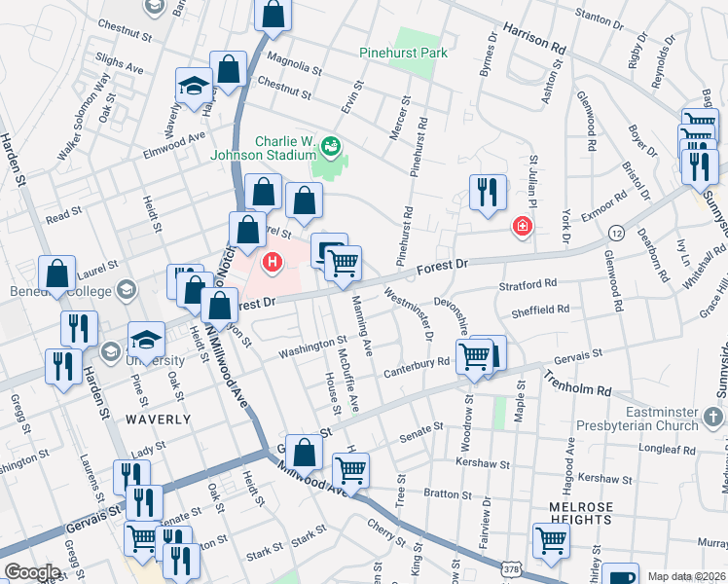Click the WAVERLY neighborhood label
This screenshot has width=728, height=584.
point(159,420)
